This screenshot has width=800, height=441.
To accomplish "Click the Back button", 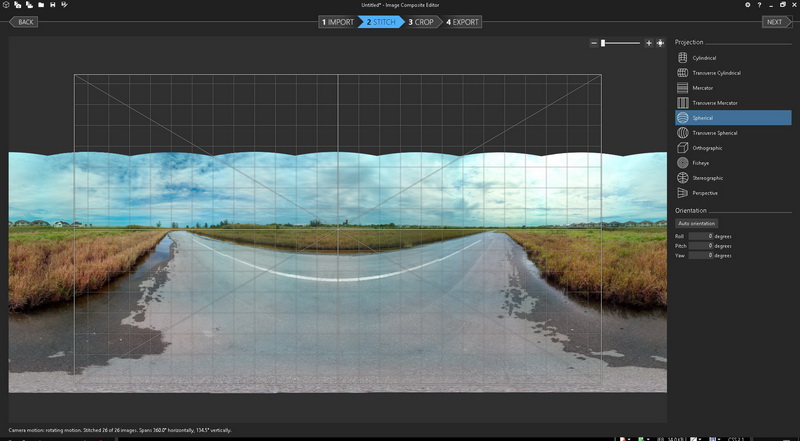I will [24, 22].
